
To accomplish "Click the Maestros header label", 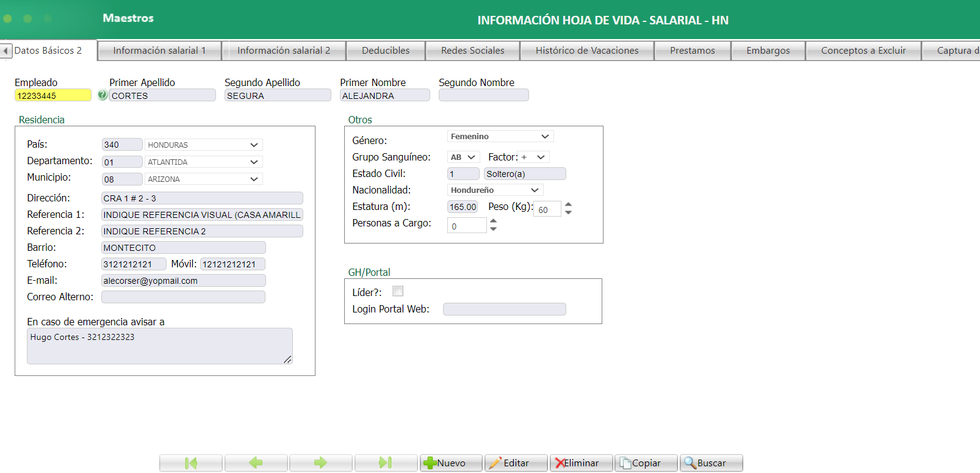I will pyautogui.click(x=128, y=18).
